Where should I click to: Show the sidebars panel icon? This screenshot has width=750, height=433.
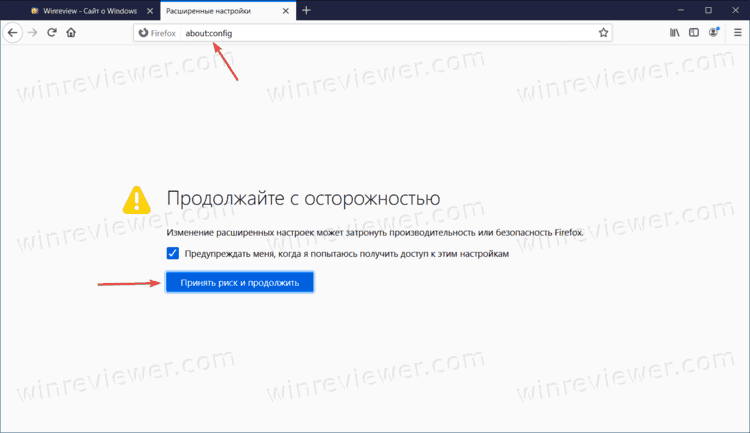(694, 33)
